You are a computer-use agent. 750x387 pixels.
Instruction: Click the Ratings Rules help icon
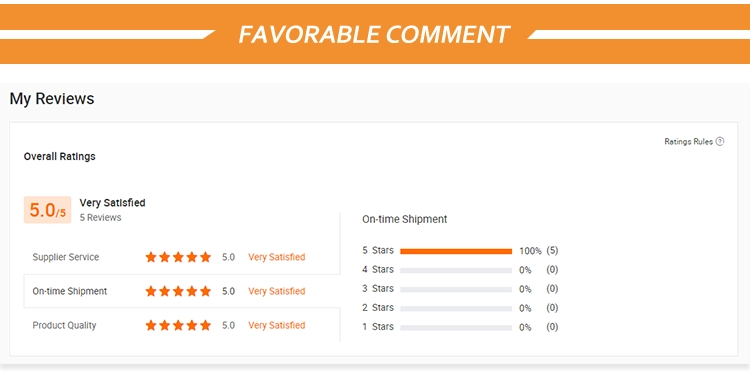click(719, 142)
